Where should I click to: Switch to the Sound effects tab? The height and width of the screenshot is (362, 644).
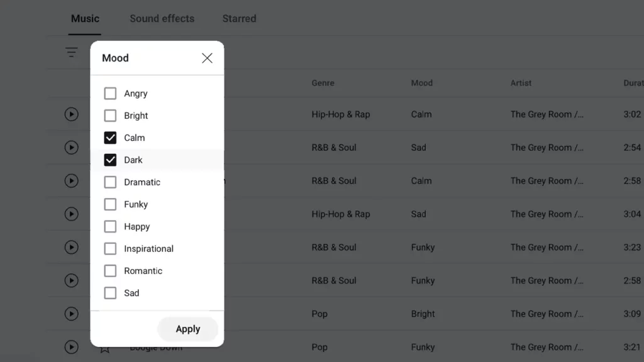[162, 18]
